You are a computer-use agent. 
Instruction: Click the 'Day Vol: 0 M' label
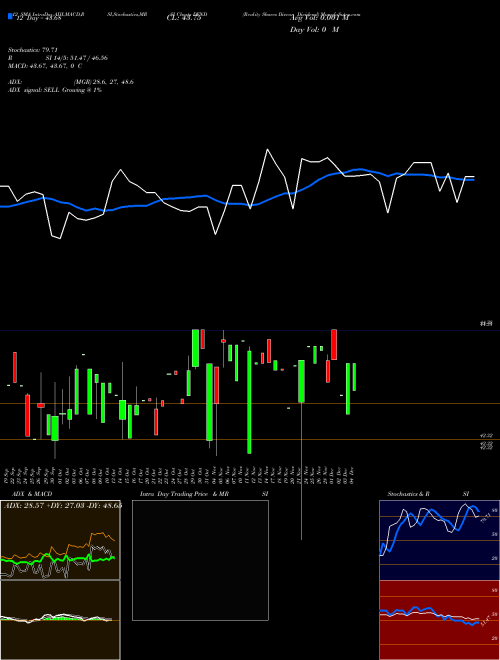pyautogui.click(x=314, y=30)
